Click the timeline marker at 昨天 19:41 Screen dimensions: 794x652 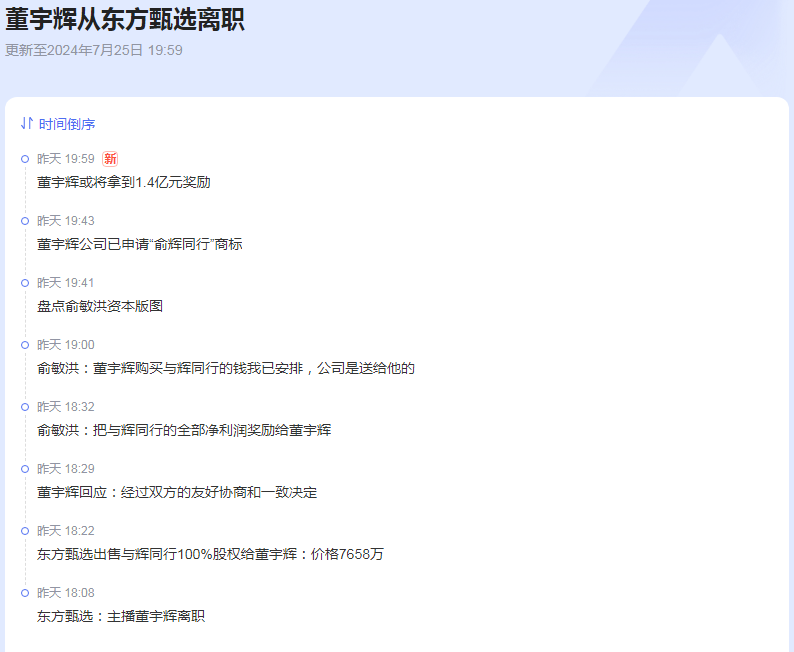click(25, 283)
